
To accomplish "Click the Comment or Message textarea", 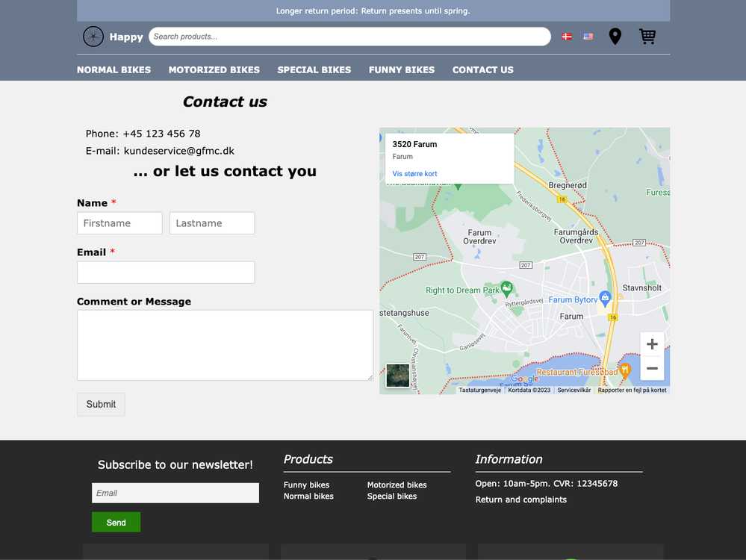I will tap(225, 345).
